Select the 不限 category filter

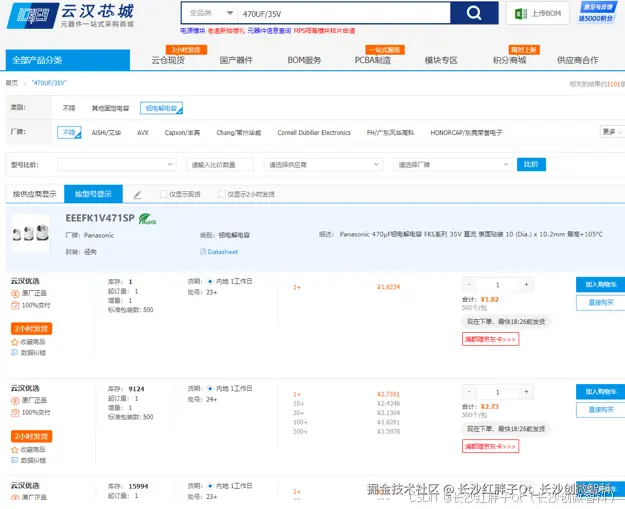[69, 108]
